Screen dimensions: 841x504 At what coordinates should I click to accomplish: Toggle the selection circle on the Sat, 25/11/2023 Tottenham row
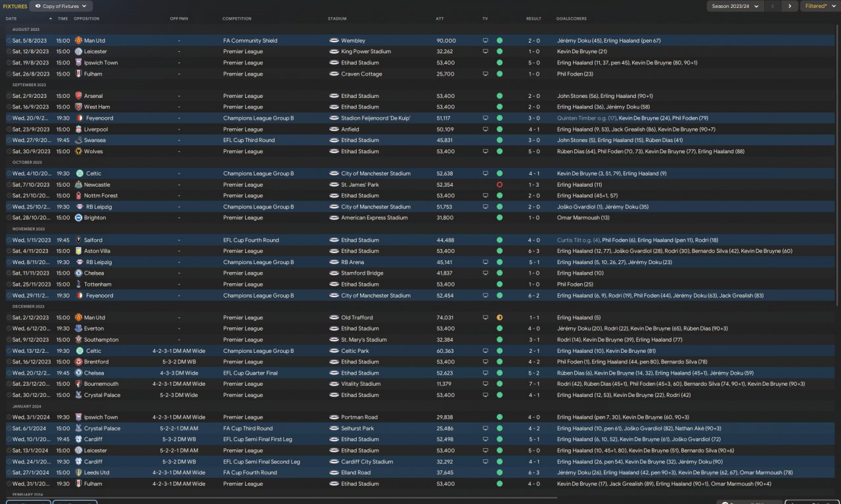point(9,285)
